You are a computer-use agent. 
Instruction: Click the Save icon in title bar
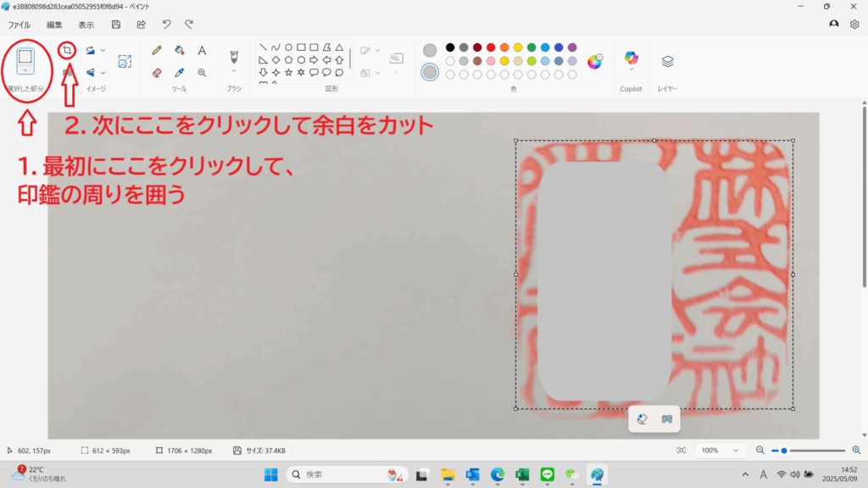pyautogui.click(x=116, y=25)
